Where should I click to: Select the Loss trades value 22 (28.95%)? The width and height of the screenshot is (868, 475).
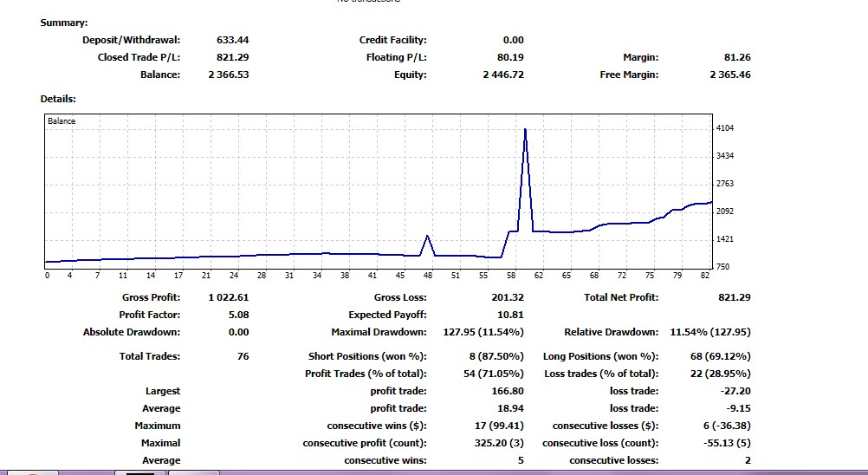coord(721,374)
